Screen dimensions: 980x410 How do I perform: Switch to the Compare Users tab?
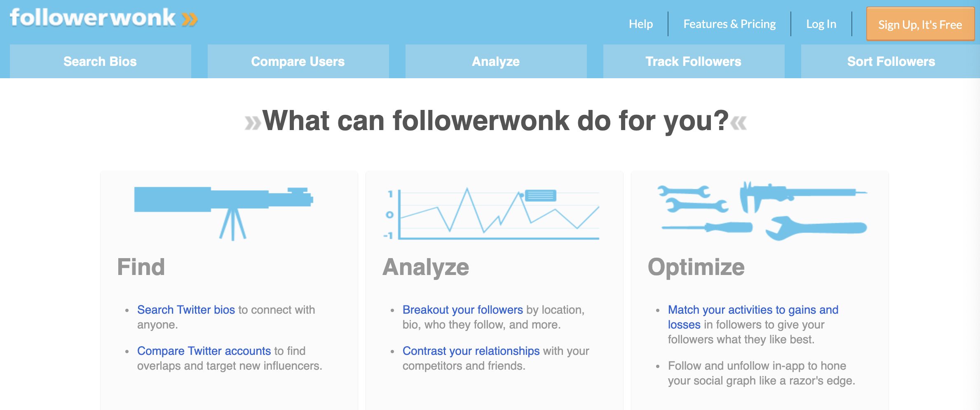coord(298,61)
